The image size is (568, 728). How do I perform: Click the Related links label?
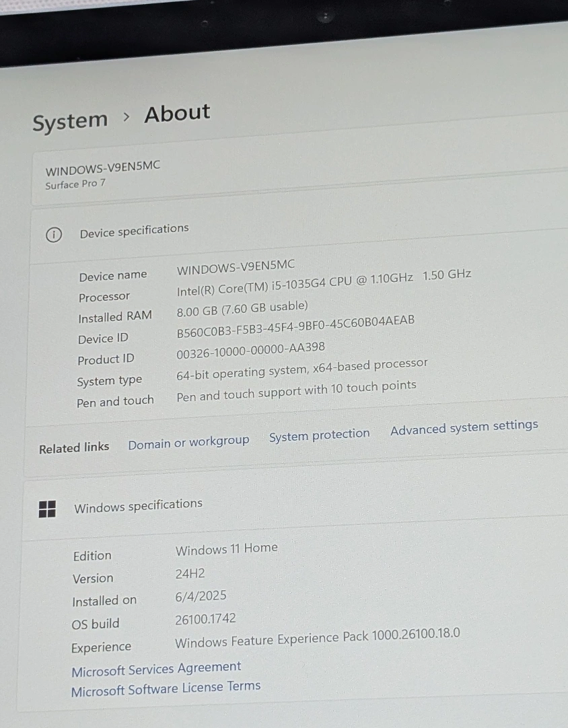click(74, 448)
